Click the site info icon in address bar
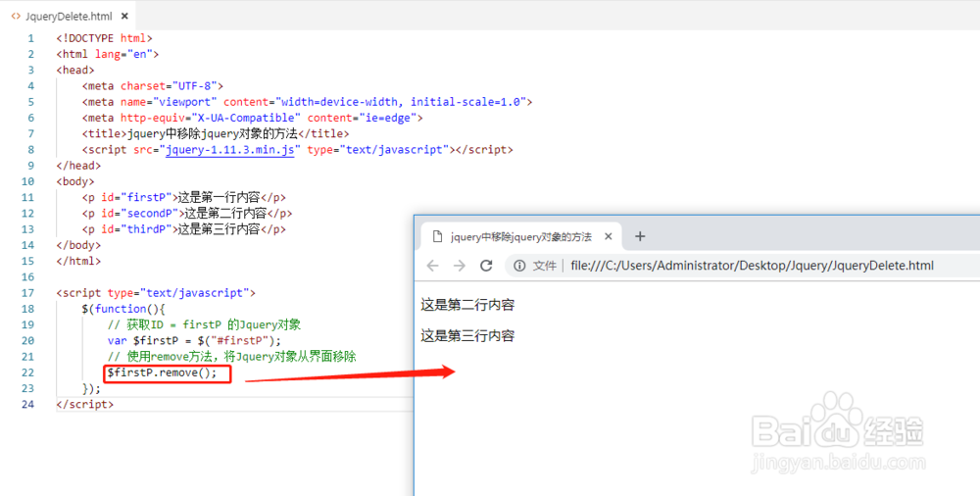Viewport: 980px width, 496px height. (x=519, y=266)
